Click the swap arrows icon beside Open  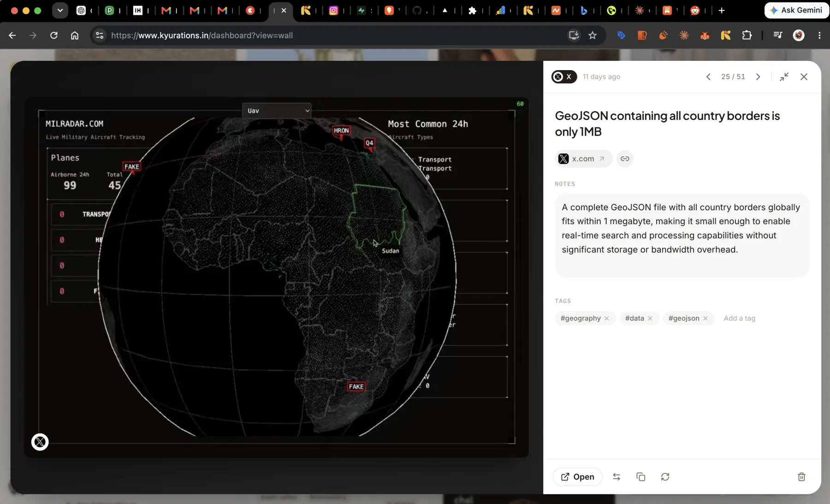[x=617, y=477]
